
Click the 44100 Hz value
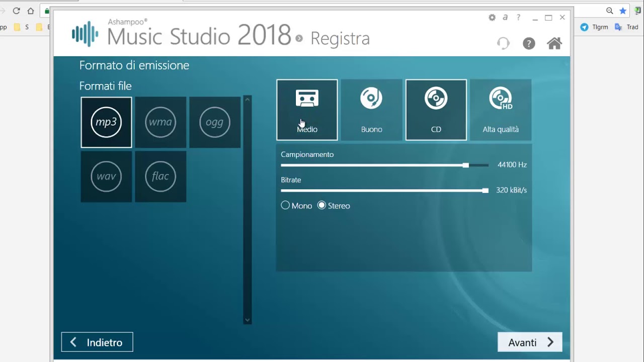[x=512, y=164]
